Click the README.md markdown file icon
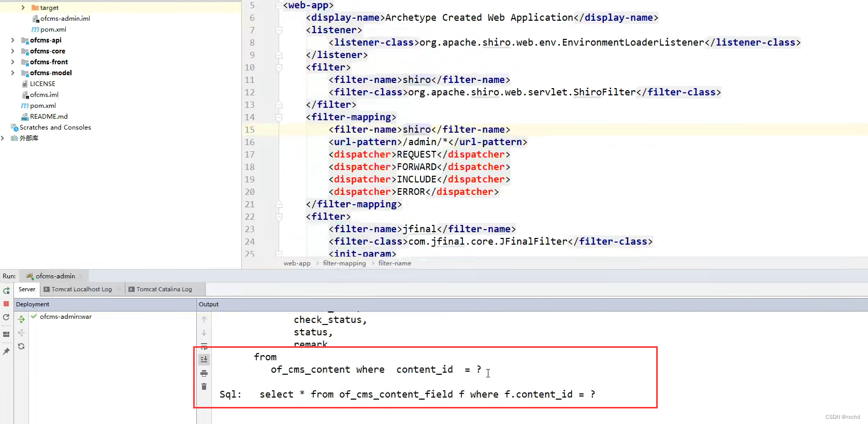 pyautogui.click(x=25, y=117)
